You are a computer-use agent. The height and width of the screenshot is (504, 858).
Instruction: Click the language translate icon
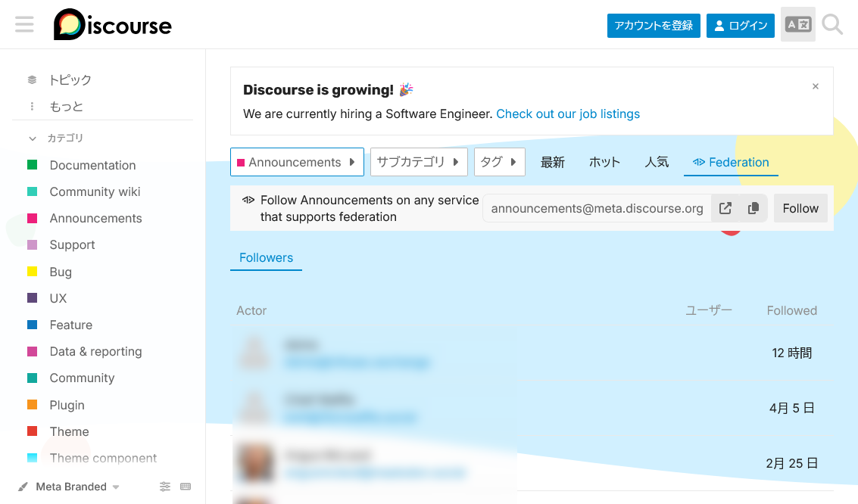click(x=797, y=25)
